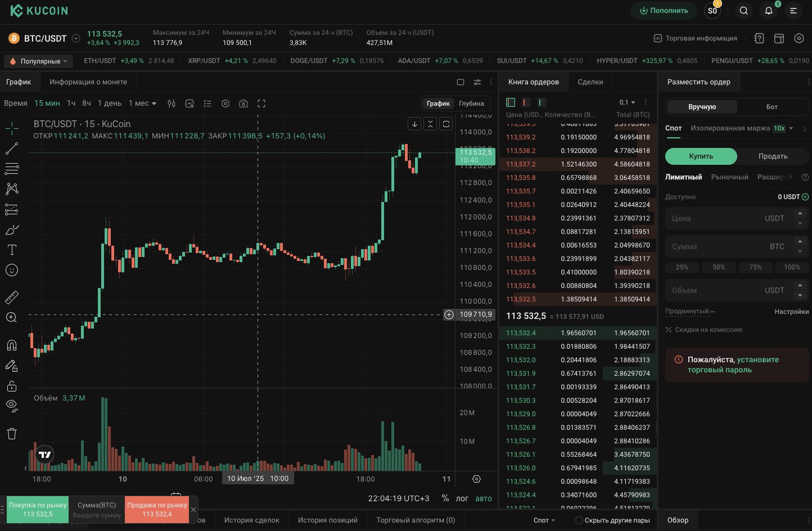This screenshot has height=531, width=812.
Task: Set amount to 50% preset
Action: (x=719, y=267)
